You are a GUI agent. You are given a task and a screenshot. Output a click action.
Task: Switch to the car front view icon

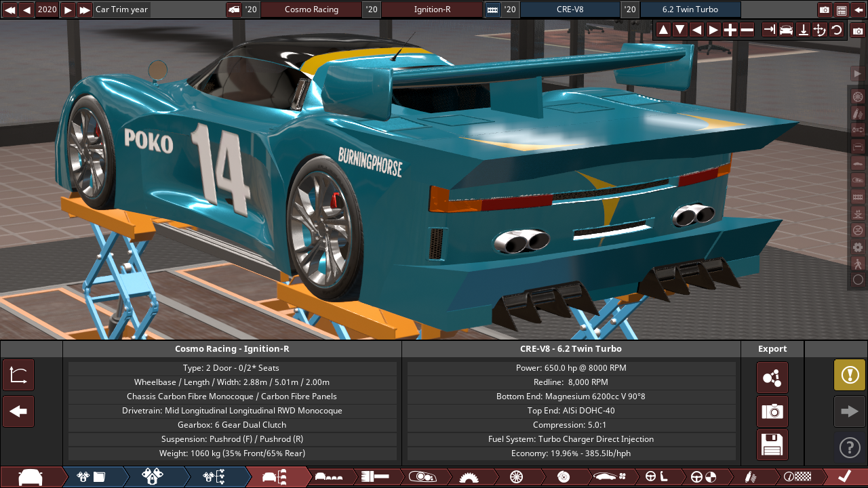click(x=786, y=30)
